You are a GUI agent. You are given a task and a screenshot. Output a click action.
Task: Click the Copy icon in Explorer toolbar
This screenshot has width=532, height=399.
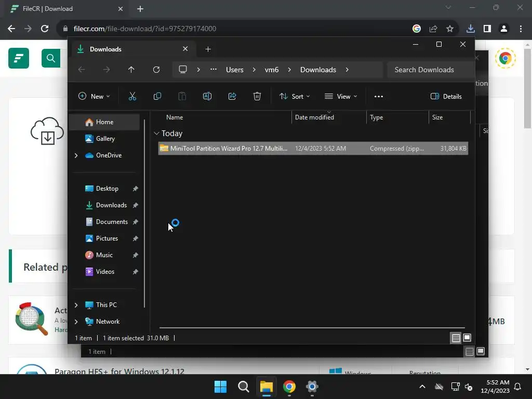(157, 96)
